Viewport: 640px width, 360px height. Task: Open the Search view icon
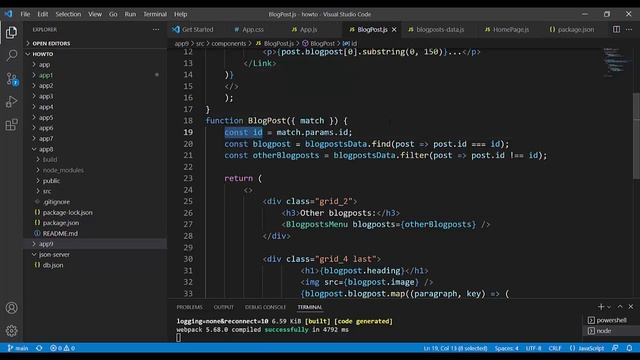click(11, 55)
